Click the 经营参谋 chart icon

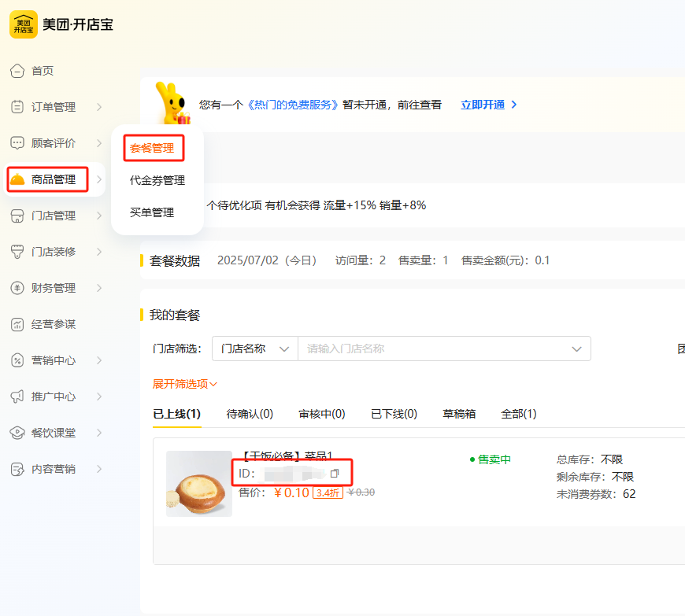coord(17,324)
